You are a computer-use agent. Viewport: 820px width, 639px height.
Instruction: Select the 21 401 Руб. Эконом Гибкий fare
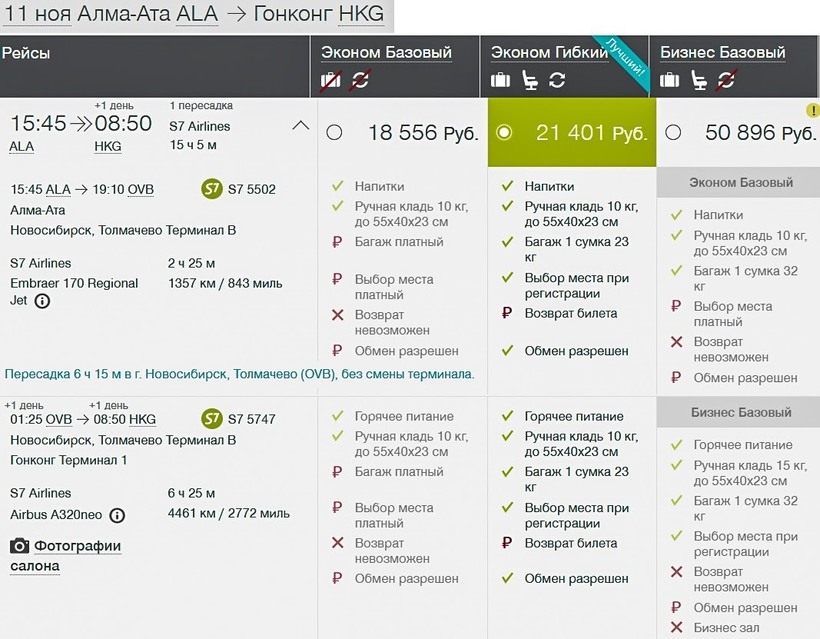coord(504,132)
